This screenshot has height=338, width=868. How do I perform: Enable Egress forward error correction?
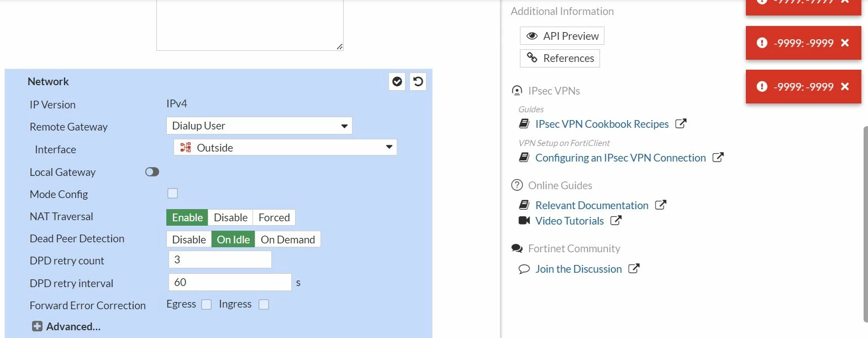click(x=207, y=304)
